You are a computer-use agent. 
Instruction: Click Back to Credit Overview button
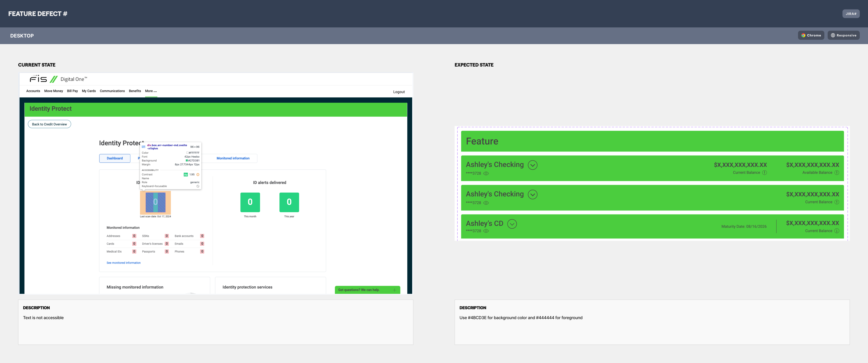(x=50, y=124)
